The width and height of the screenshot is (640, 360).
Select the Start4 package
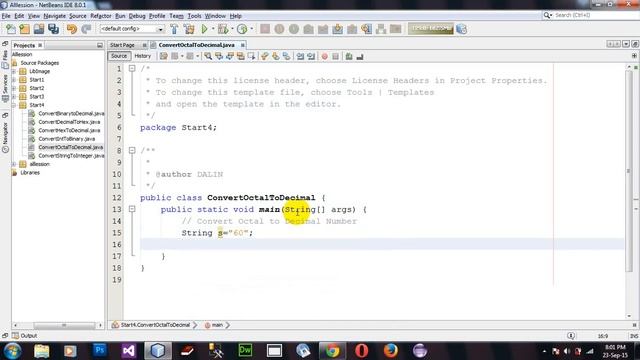point(36,105)
